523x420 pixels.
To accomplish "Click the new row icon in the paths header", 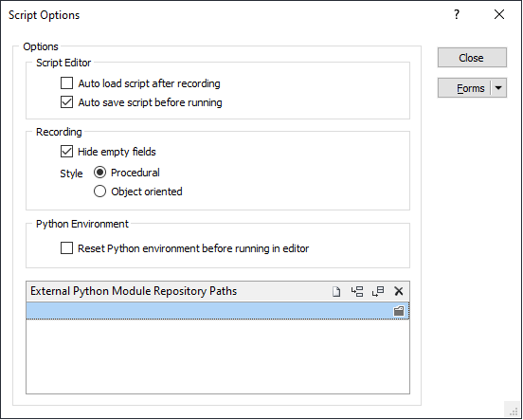I will 336,291.
